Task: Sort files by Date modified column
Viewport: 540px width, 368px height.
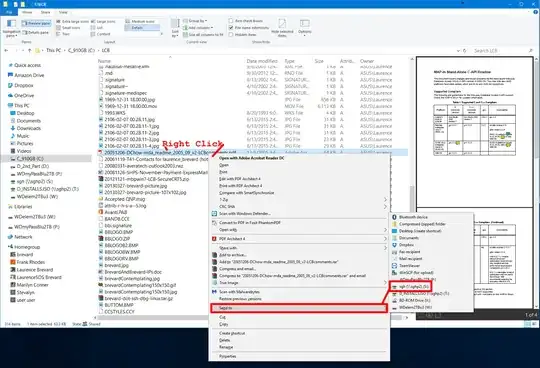Action: pos(262,61)
